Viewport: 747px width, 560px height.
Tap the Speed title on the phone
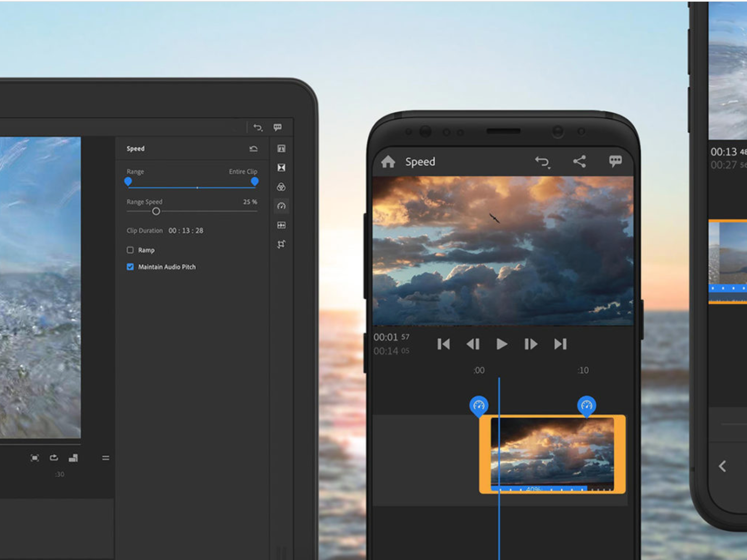pos(420,162)
